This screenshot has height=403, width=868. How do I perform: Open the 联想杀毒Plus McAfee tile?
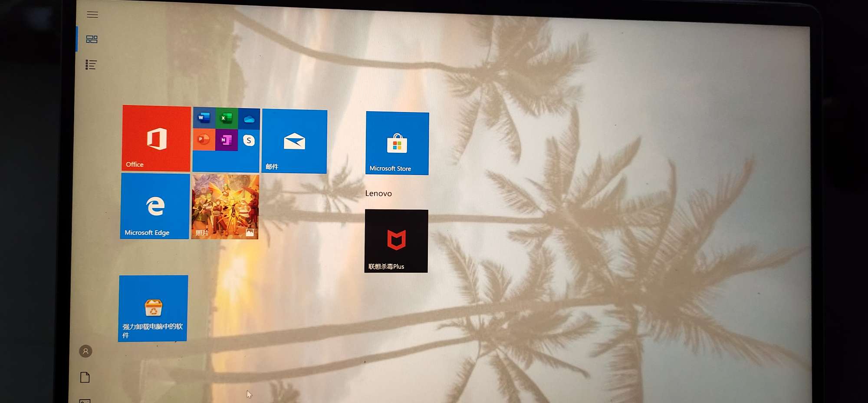[x=396, y=241]
